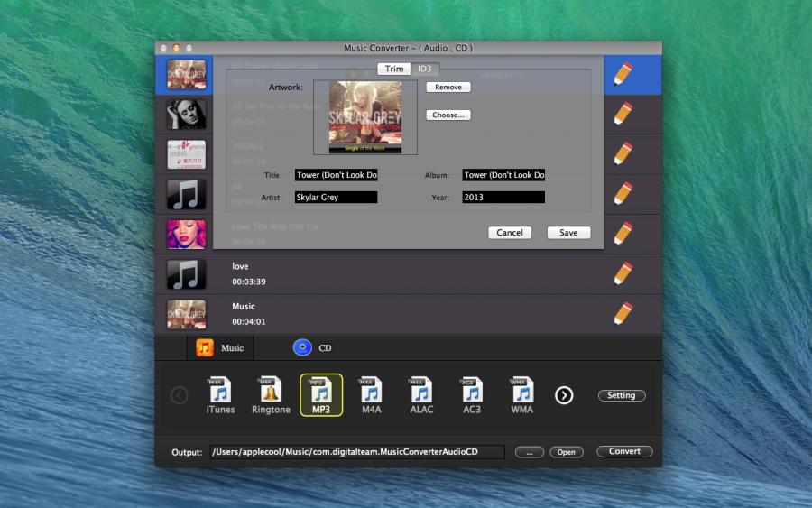Click the 'Music' source tab label
812x508 pixels.
(x=233, y=348)
